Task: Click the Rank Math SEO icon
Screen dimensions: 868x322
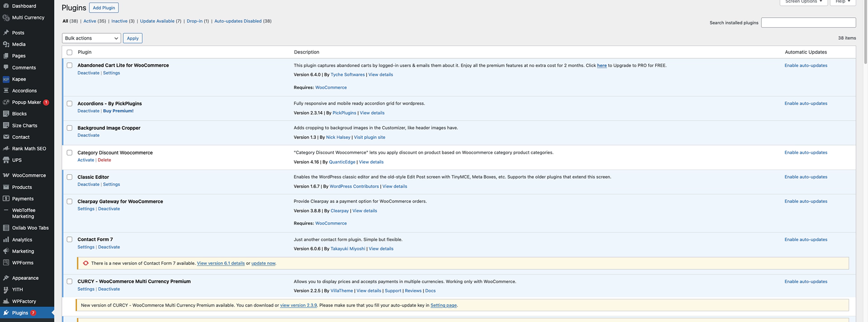Action: [6, 149]
